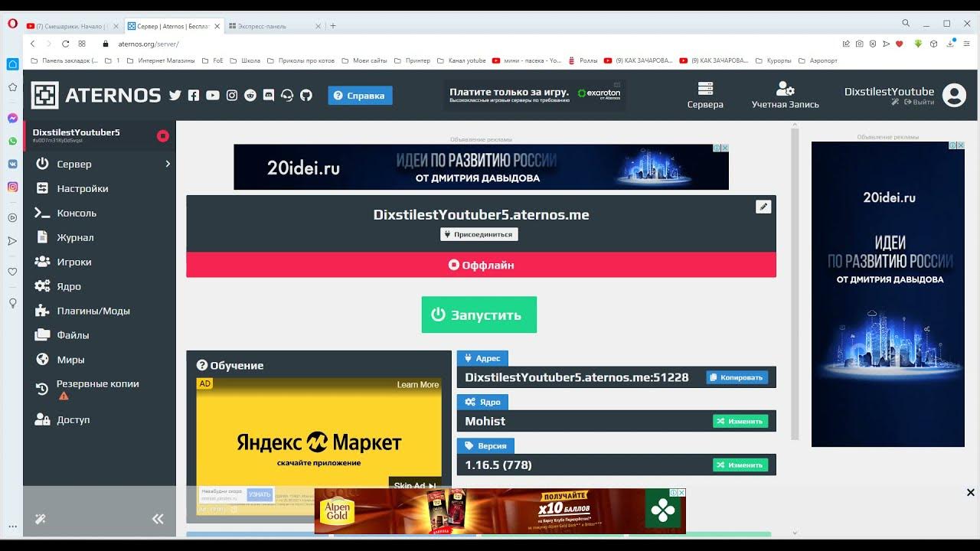Screen dimensions: 980x551
Task: Click Копировать next to server address
Action: point(737,377)
